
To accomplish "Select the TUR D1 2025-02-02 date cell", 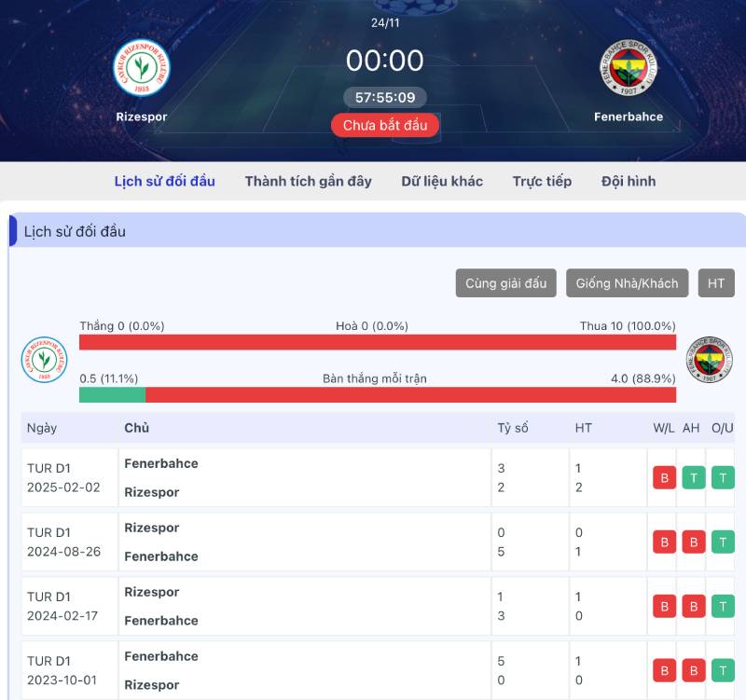I will pos(69,477).
